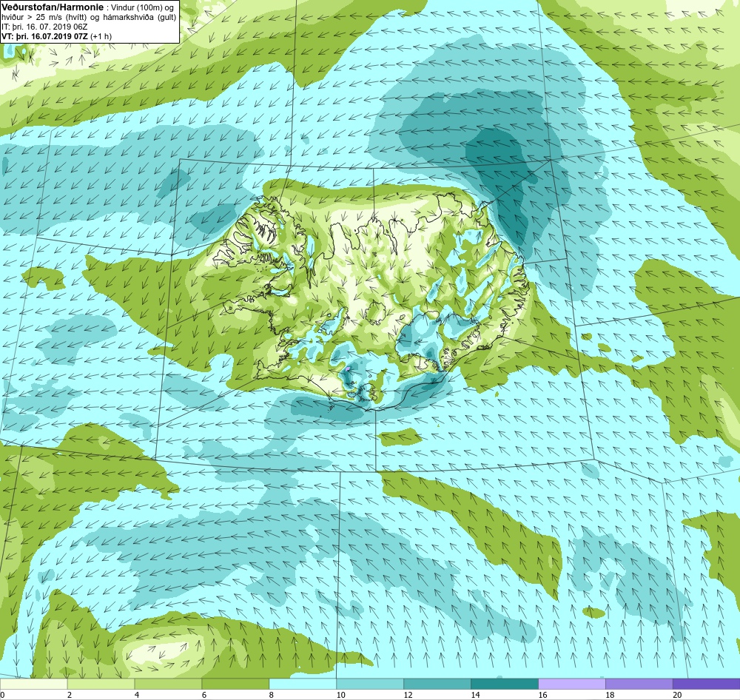
Task: Click the light cyan 8–10 m/s legend swatch
Action: (303, 684)
